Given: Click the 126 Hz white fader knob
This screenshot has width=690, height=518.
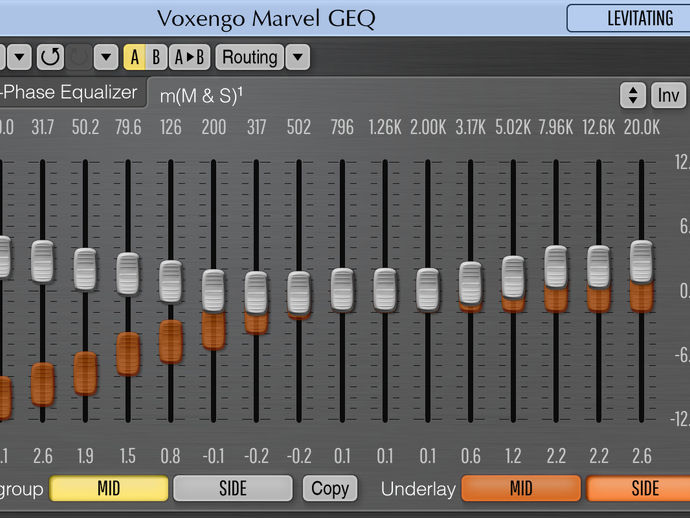Looking at the screenshot, I should [x=170, y=281].
